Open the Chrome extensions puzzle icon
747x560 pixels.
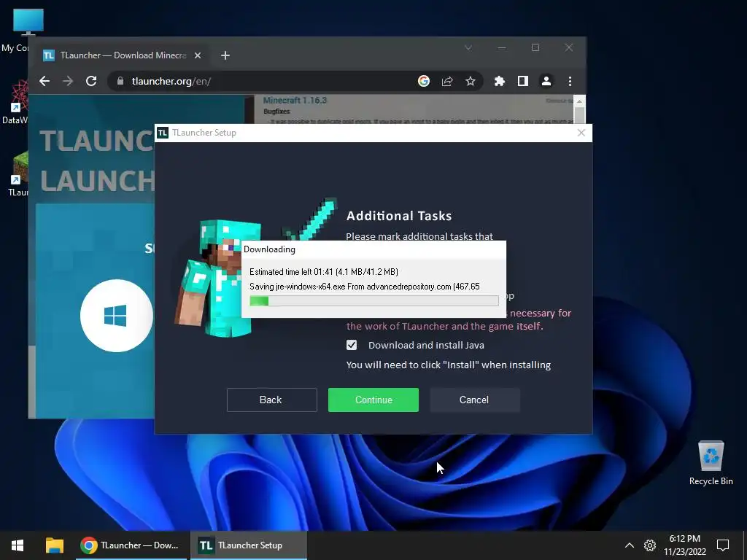tap(499, 81)
